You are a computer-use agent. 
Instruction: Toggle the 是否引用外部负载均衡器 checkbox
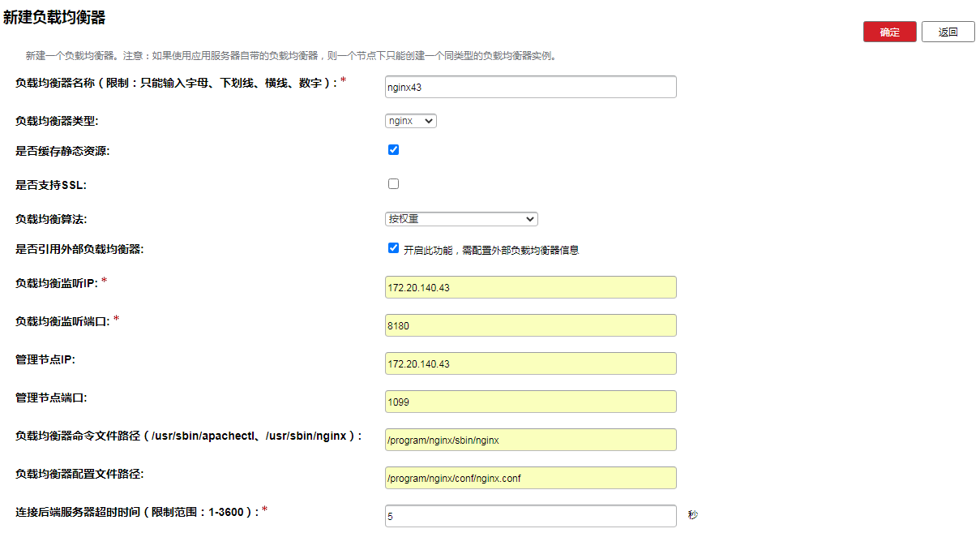tap(393, 248)
